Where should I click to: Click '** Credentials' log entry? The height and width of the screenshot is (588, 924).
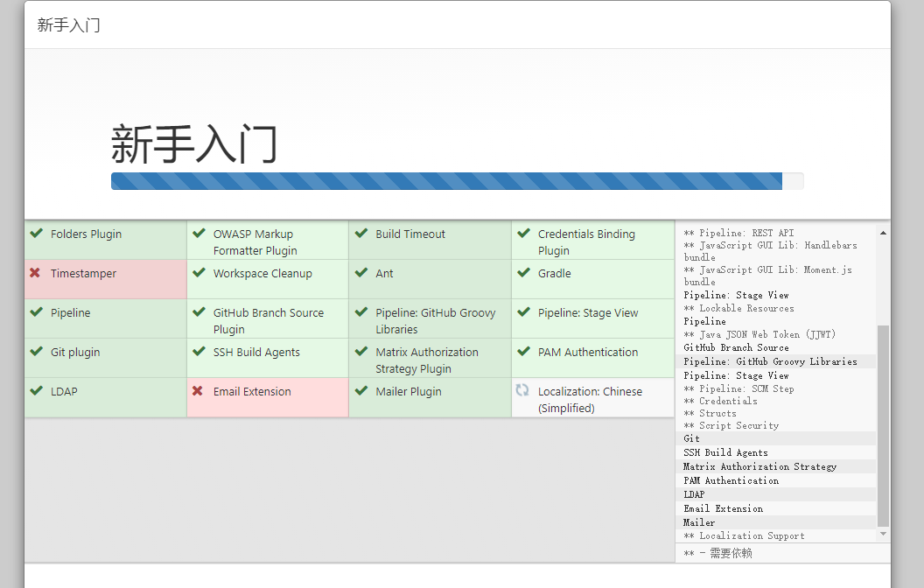click(x=720, y=401)
